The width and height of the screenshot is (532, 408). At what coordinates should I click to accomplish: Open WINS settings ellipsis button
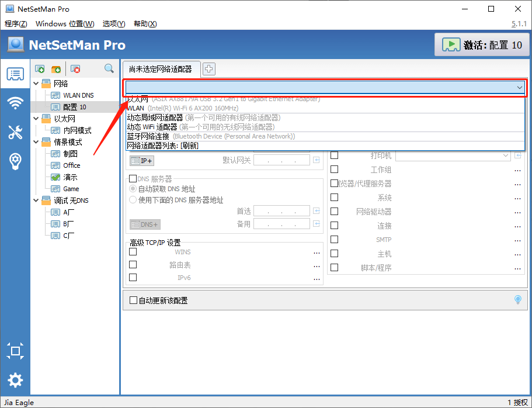(317, 253)
